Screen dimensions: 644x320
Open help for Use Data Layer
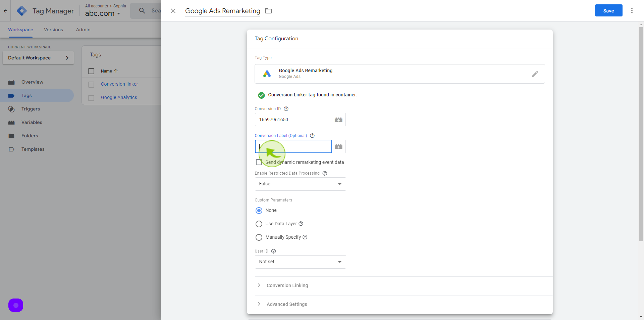(x=301, y=224)
